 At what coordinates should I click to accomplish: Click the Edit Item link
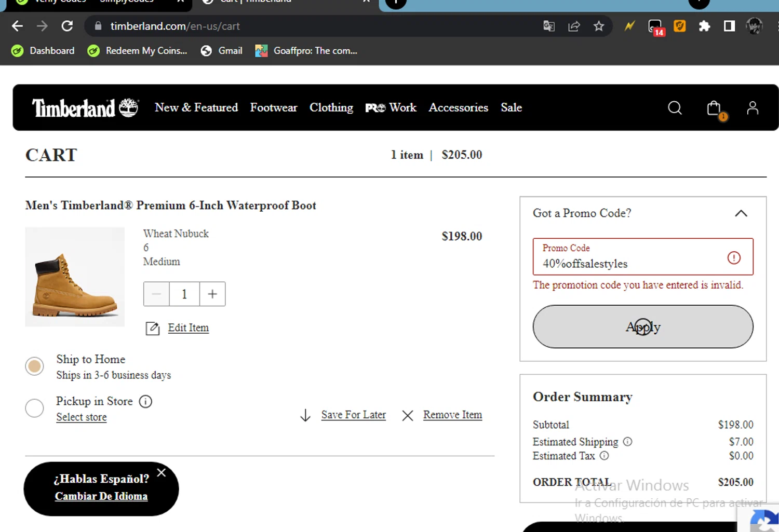click(189, 328)
